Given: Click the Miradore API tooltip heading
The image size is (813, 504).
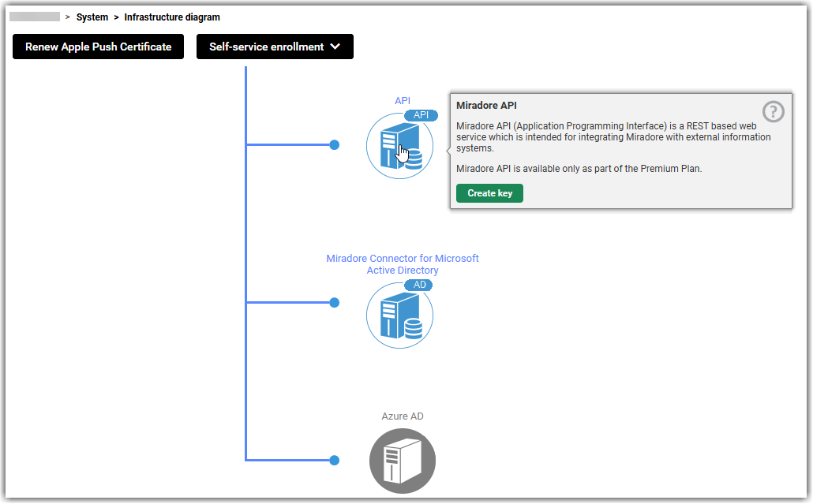Looking at the screenshot, I should pyautogui.click(x=486, y=105).
